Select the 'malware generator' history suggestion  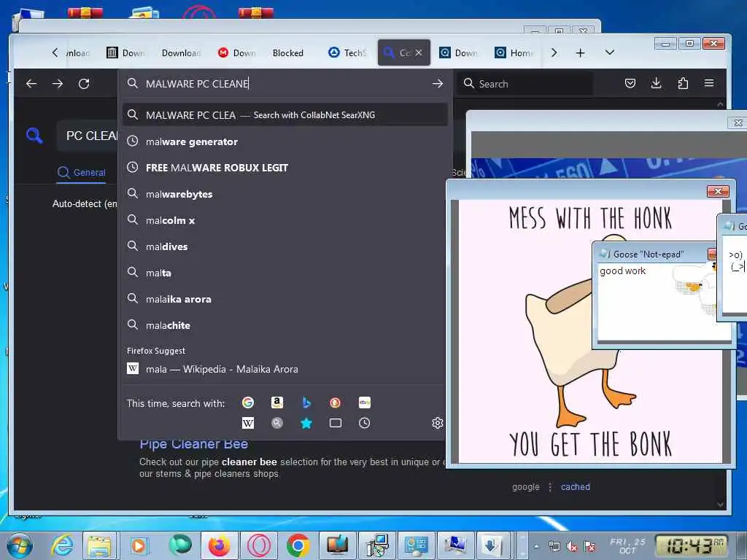point(285,141)
